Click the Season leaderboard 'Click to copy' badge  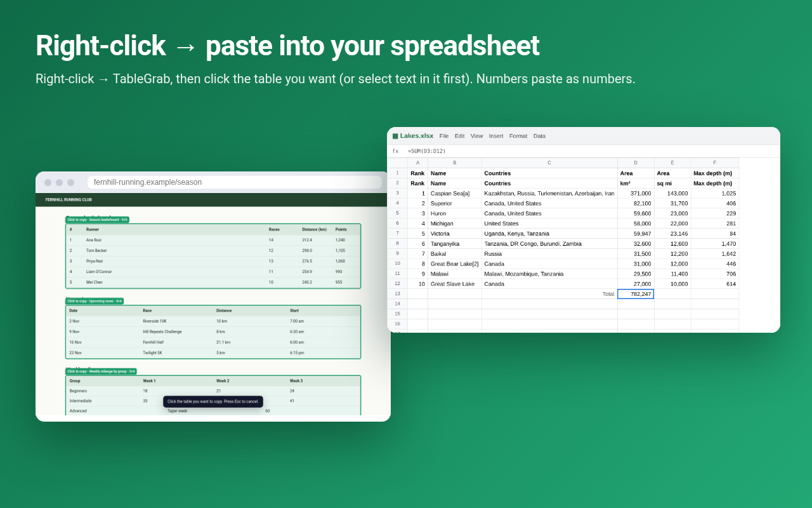(97, 220)
